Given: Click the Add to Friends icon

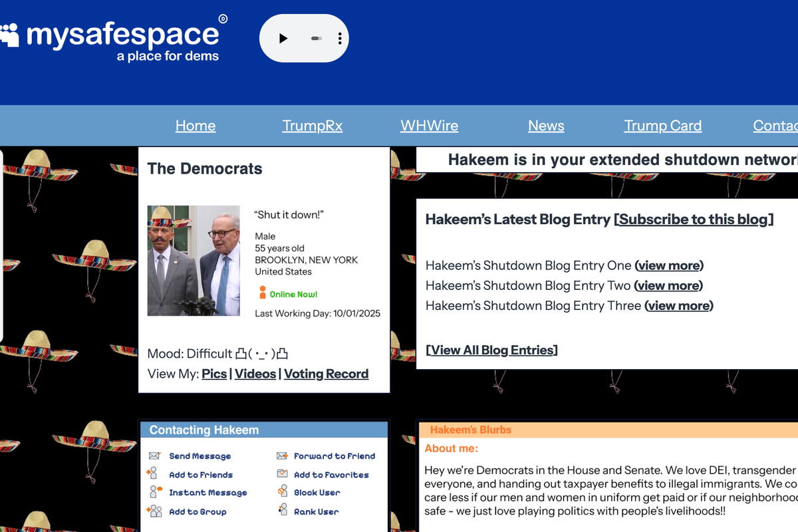Looking at the screenshot, I should pyautogui.click(x=154, y=474).
